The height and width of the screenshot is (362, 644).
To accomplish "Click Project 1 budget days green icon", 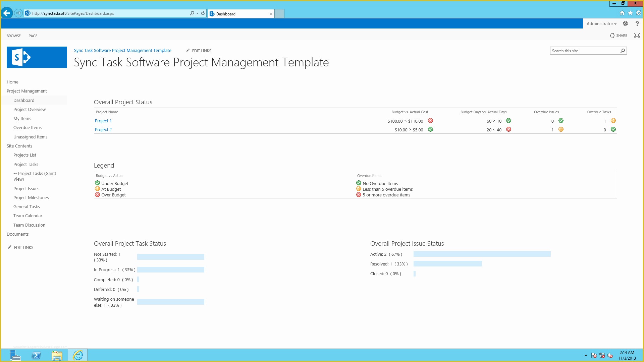I will coord(508,121).
